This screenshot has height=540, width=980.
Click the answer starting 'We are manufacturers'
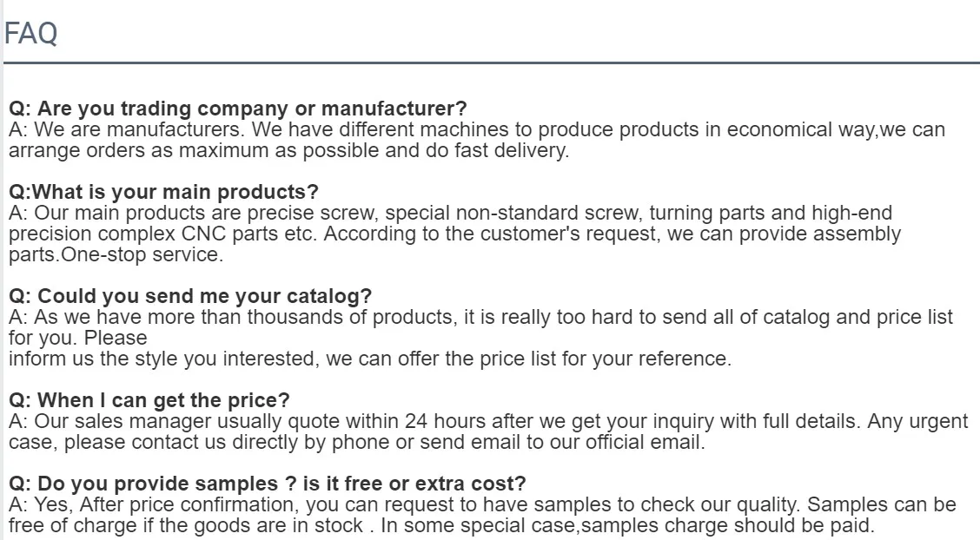coord(477,140)
